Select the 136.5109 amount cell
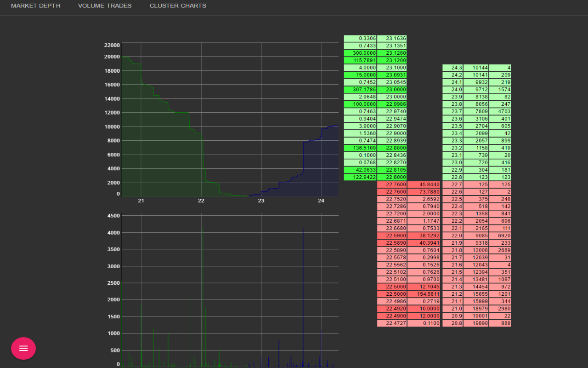Viewport: 588px width, 368px height. pos(360,148)
